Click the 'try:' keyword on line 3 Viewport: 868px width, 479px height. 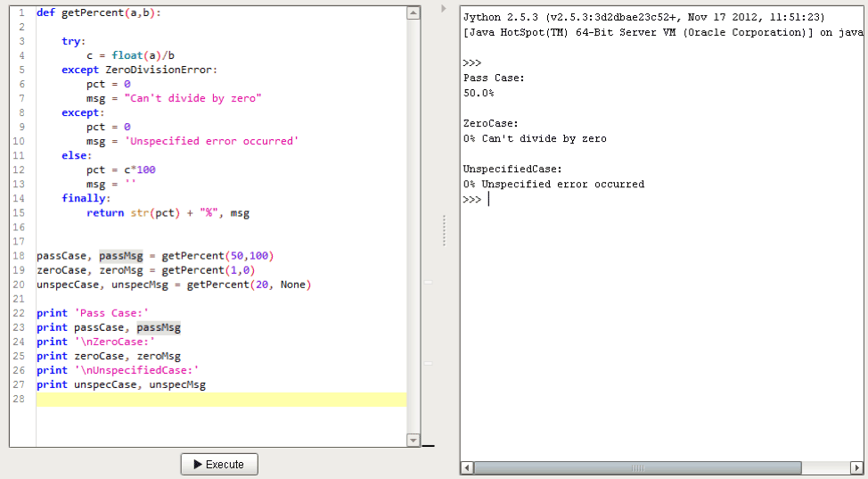(x=74, y=42)
